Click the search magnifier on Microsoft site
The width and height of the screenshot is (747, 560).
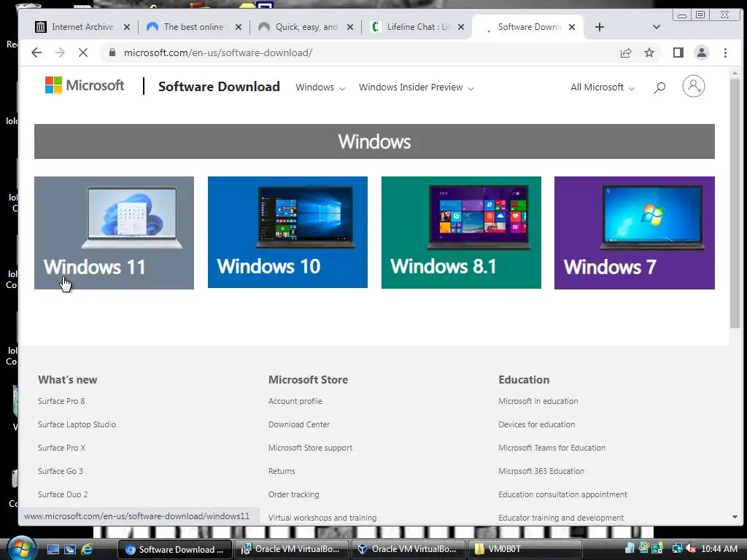(659, 87)
